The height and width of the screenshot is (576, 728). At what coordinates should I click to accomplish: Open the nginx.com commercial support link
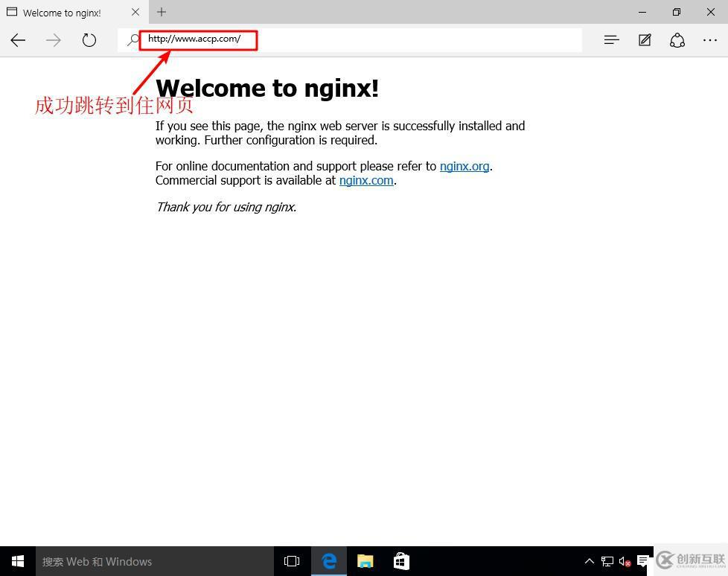(366, 181)
